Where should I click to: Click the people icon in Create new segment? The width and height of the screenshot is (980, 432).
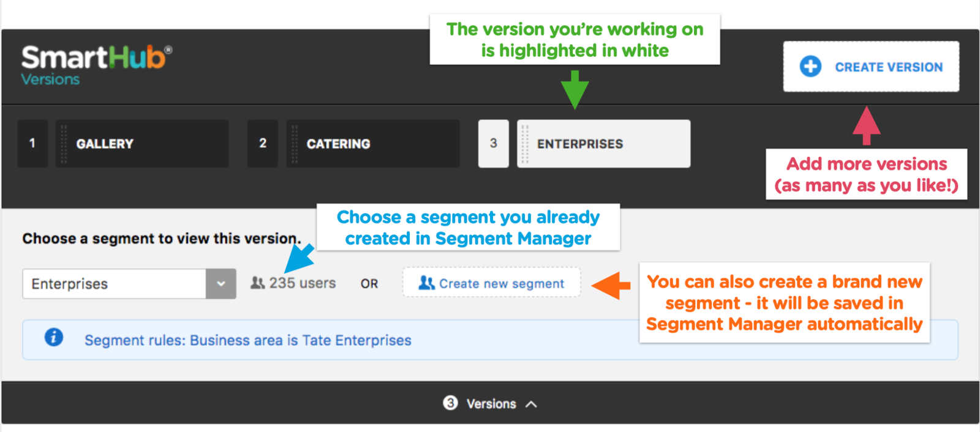[x=426, y=283]
